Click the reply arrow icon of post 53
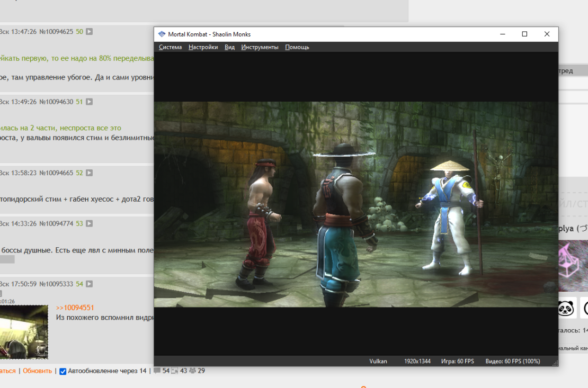The width and height of the screenshot is (588, 388). click(x=89, y=223)
